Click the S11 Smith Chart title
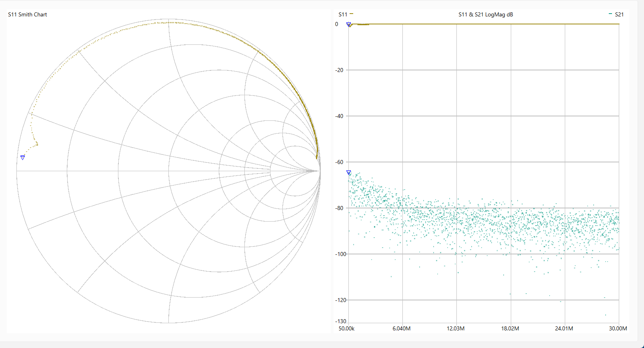Image resolution: width=644 pixels, height=348 pixels. [28, 14]
